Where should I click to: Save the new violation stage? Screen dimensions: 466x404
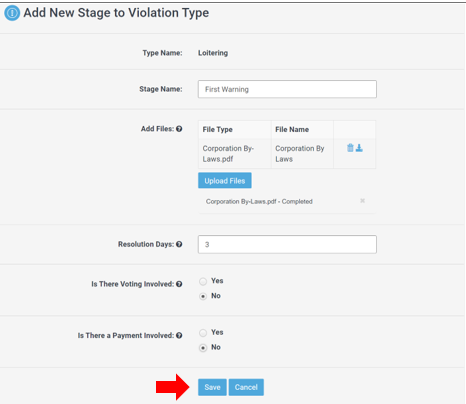pos(212,387)
